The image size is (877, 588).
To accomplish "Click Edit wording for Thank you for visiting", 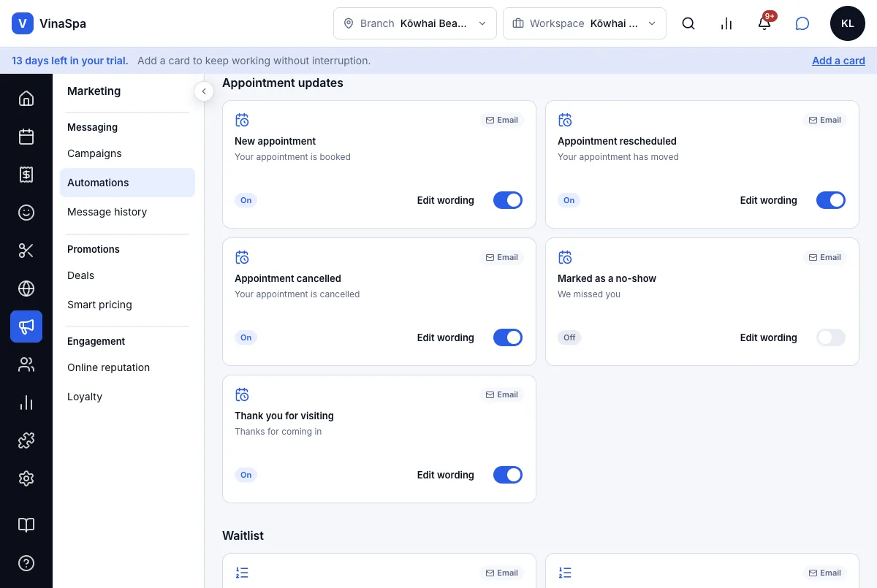I will click(446, 475).
